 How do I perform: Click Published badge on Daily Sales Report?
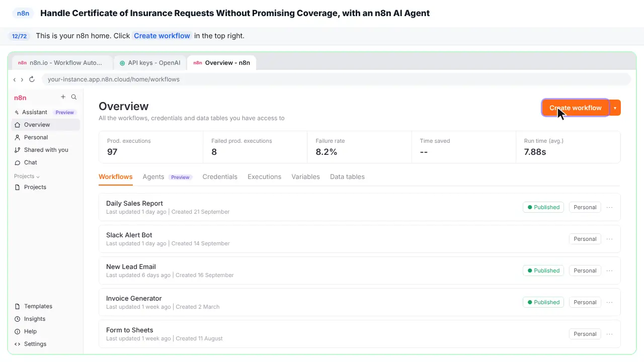click(x=543, y=207)
